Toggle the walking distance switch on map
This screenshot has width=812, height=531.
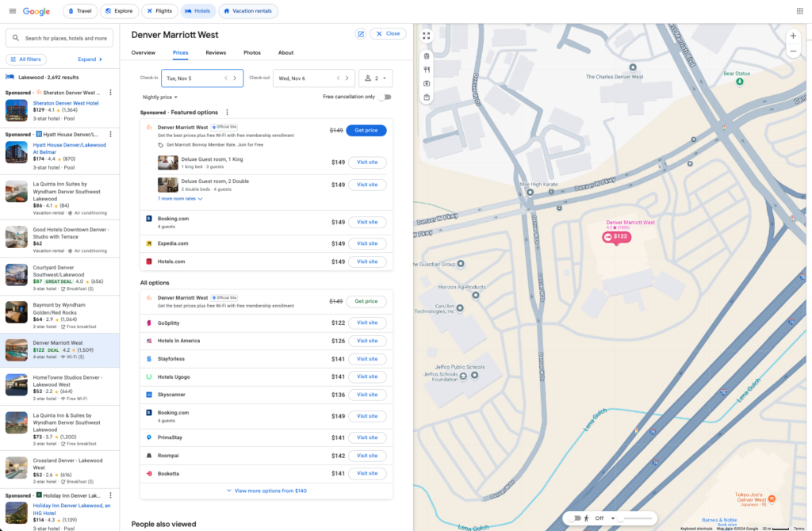click(574, 518)
